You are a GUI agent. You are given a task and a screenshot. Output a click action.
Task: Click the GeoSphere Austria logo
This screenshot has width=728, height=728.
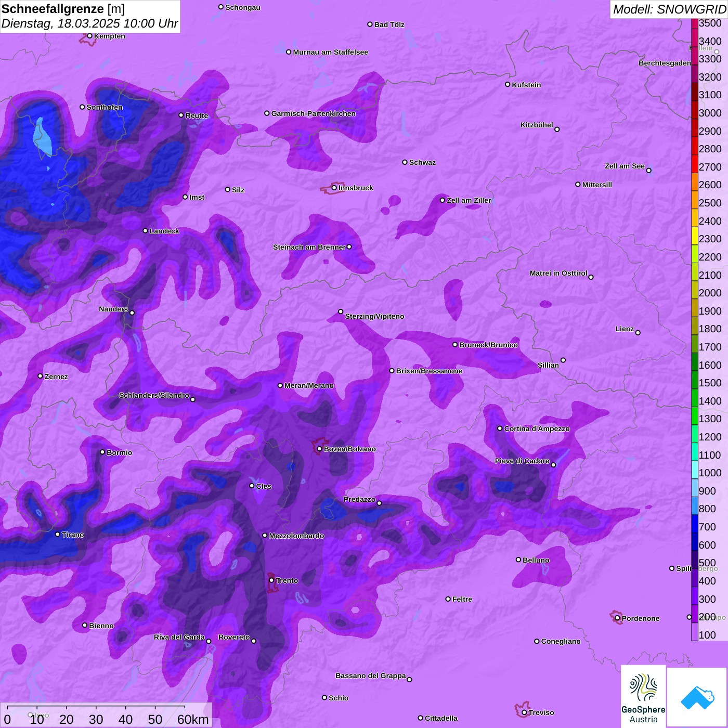click(x=643, y=696)
